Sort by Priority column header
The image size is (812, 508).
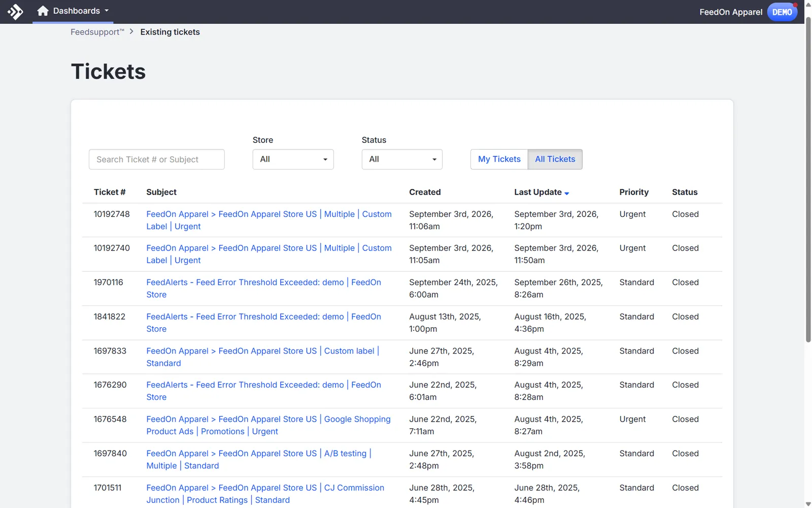[x=634, y=192]
